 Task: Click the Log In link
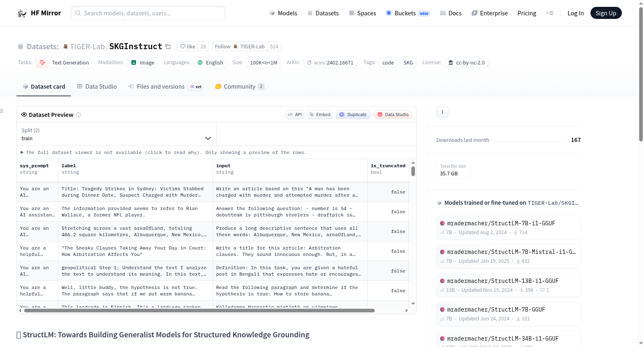point(576,13)
